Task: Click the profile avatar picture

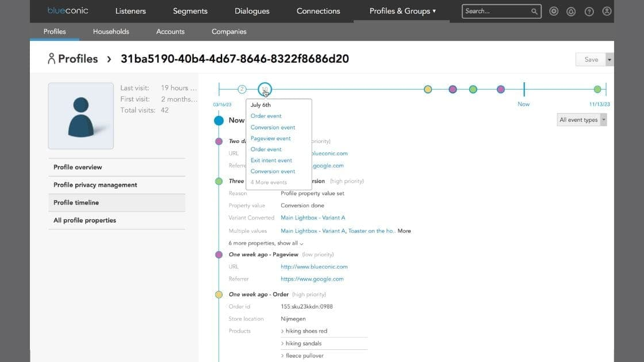Action: tap(81, 116)
